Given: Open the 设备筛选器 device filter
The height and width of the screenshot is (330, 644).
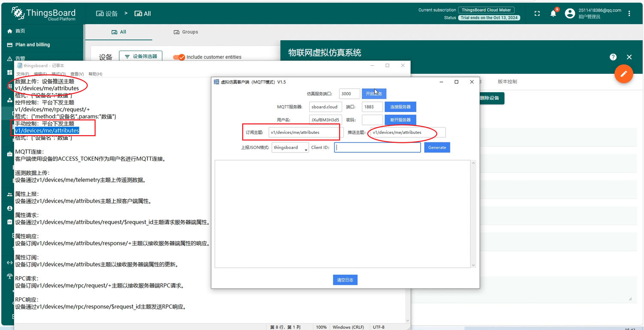Looking at the screenshot, I should point(140,56).
